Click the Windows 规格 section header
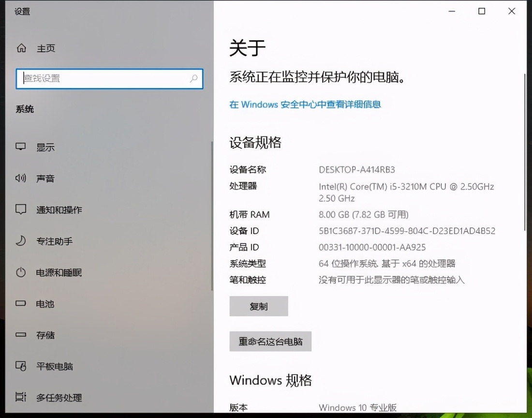 tap(270, 381)
